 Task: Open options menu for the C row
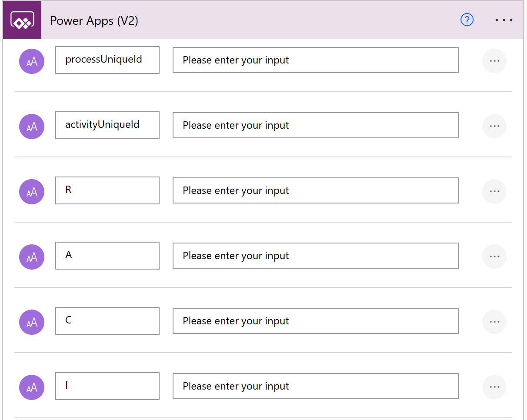[x=494, y=322]
